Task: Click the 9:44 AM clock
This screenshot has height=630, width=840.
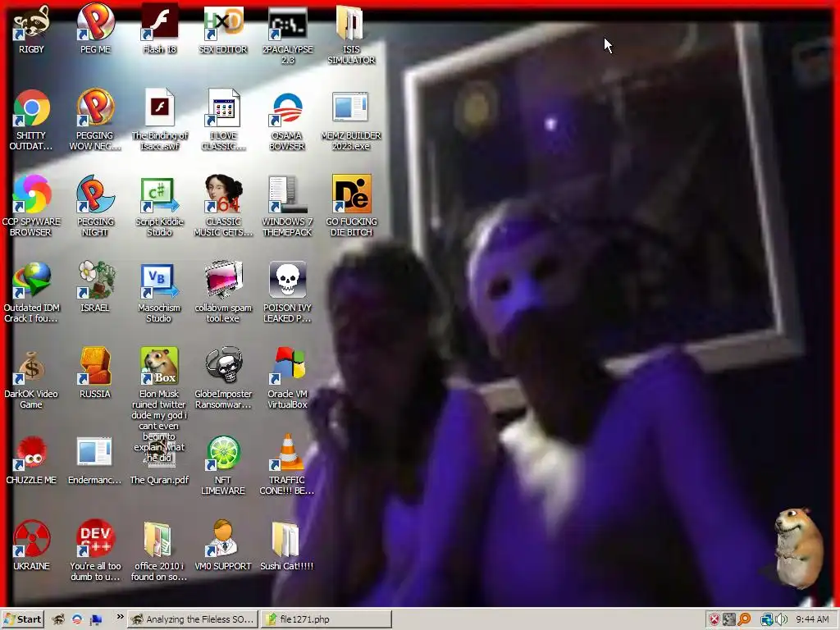Action: [x=812, y=620]
